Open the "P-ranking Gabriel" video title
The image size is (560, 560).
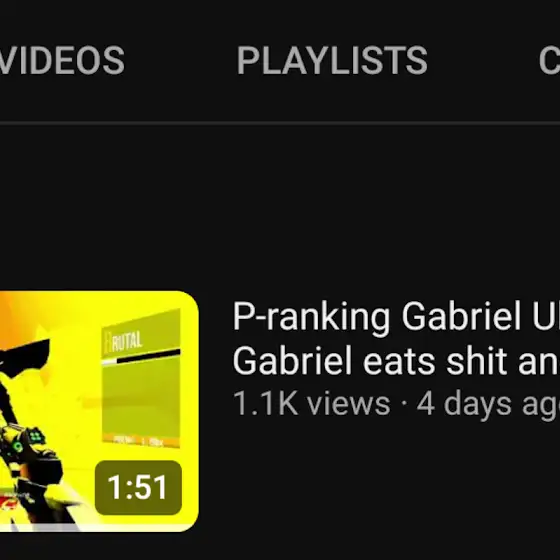pyautogui.click(x=396, y=317)
